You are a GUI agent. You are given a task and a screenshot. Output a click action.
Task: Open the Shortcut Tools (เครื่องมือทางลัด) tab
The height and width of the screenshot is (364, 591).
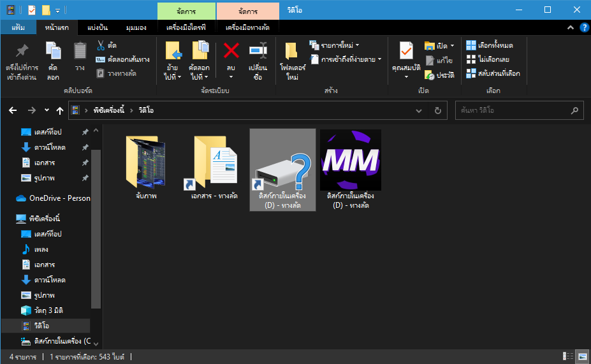(247, 27)
